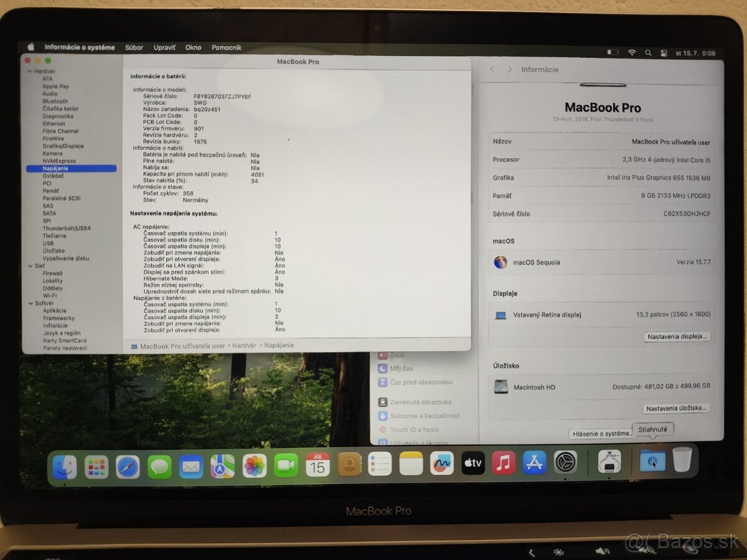Select Wi-Fi under the Sieť section
This screenshot has width=747, height=560.
click(x=49, y=296)
